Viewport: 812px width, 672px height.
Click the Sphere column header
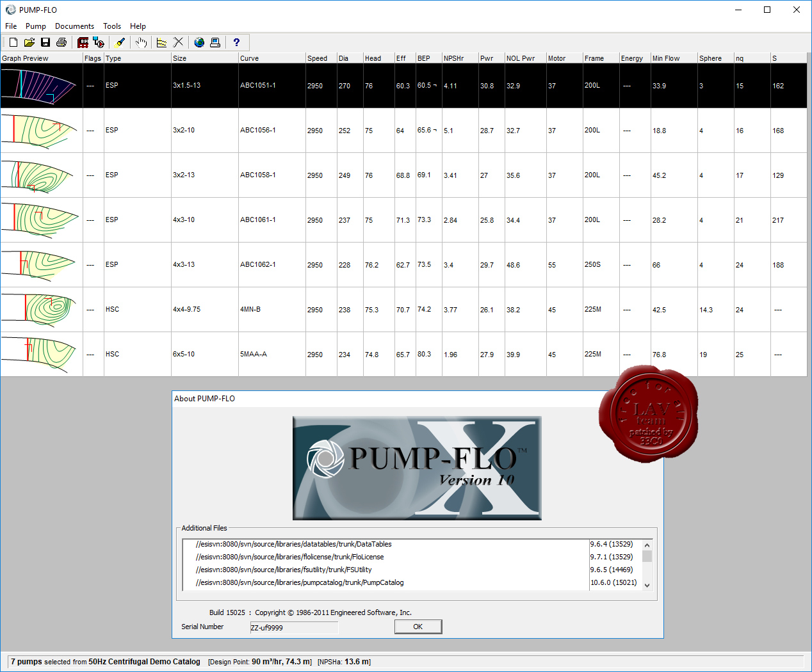(x=716, y=58)
